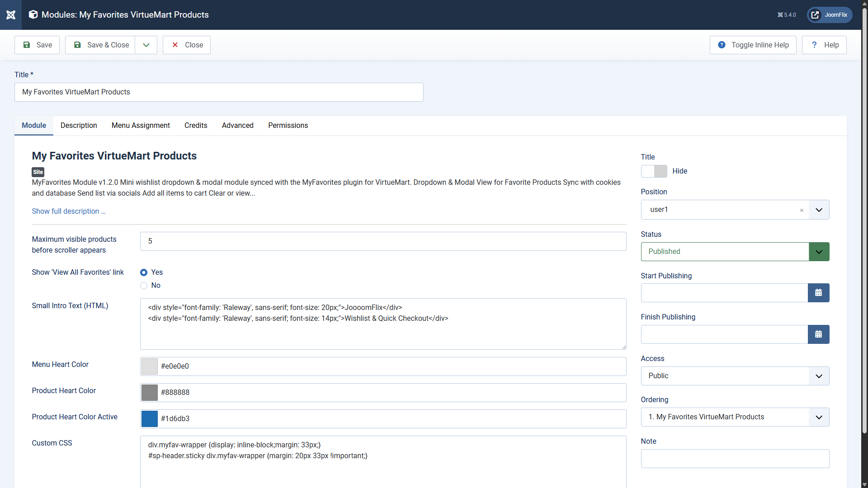Select No for View All Favorites link

click(x=144, y=286)
